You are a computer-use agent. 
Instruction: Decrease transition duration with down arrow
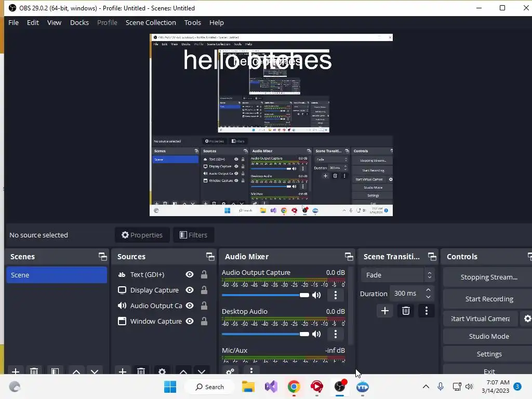pos(429,297)
